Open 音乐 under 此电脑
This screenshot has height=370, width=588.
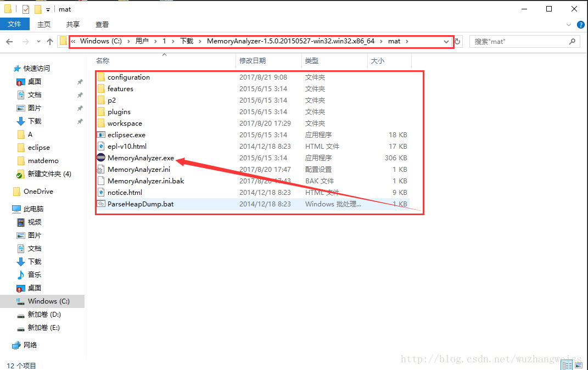pyautogui.click(x=35, y=275)
